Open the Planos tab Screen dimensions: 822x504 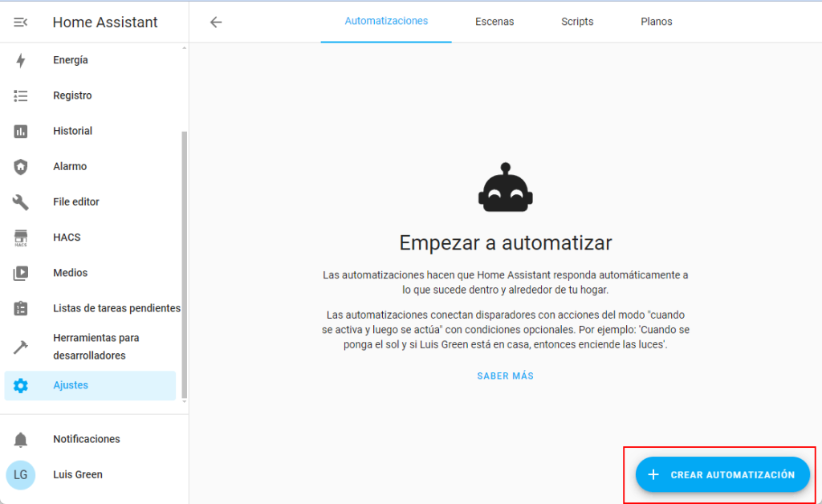657,22
